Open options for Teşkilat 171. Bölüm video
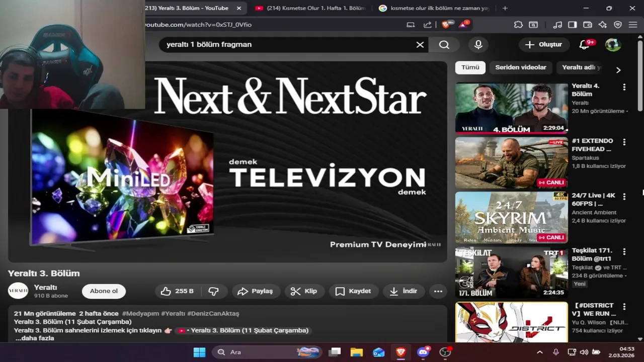 tap(624, 251)
